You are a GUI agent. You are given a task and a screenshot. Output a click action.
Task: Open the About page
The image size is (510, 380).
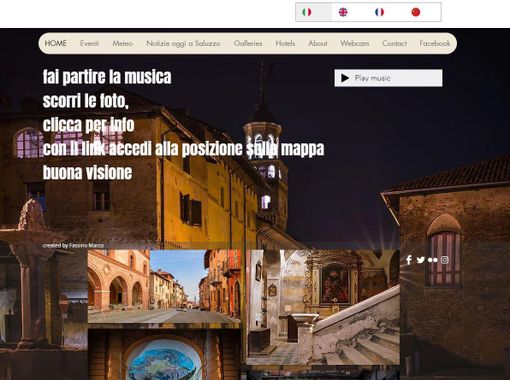click(x=317, y=43)
